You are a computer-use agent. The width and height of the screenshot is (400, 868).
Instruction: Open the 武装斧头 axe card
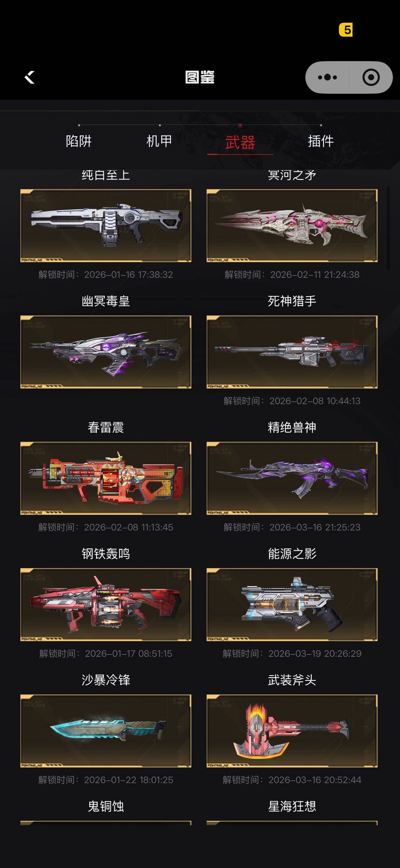[292, 731]
